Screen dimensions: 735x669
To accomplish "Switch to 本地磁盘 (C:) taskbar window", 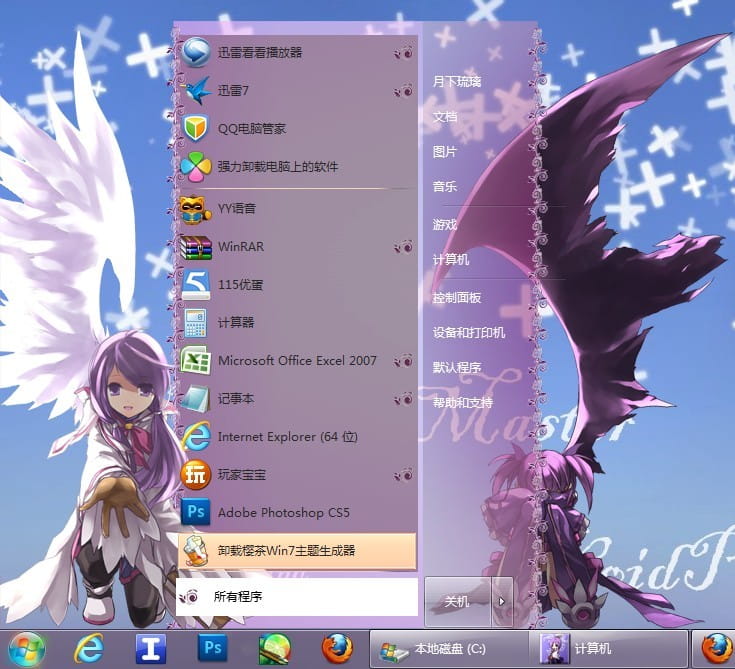I will click(x=449, y=649).
